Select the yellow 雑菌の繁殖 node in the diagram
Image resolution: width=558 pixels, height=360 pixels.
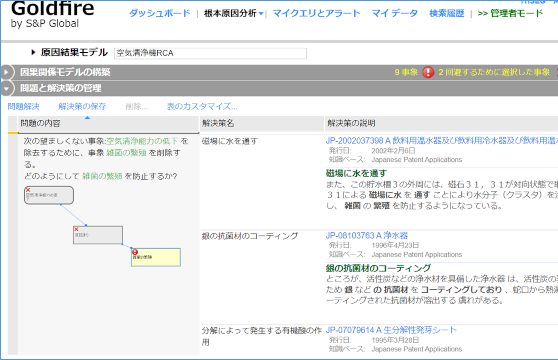pos(156,258)
